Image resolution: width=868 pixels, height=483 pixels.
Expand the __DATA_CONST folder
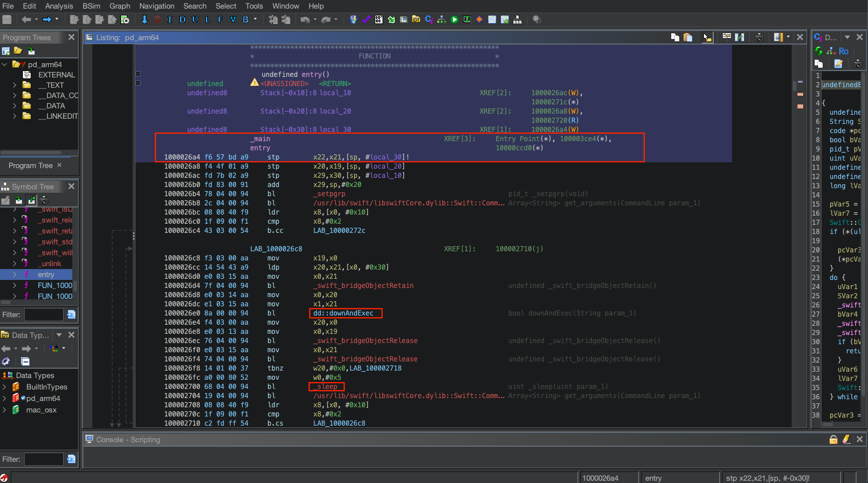point(14,95)
